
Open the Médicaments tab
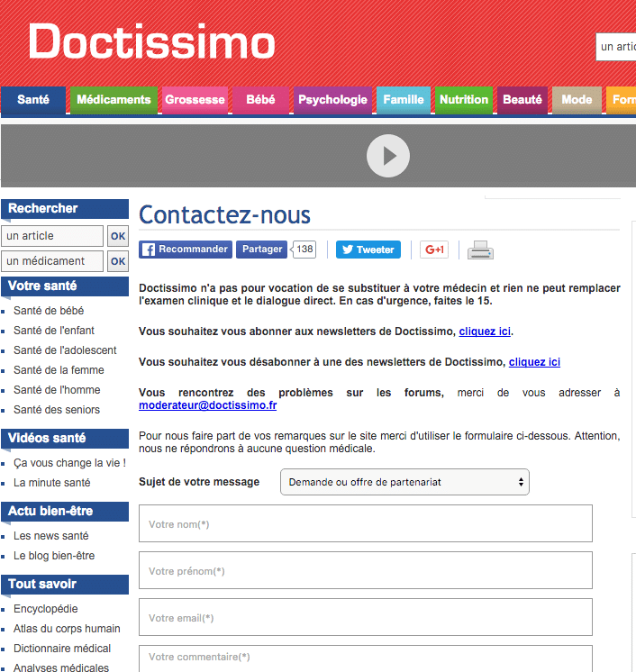[x=114, y=100]
